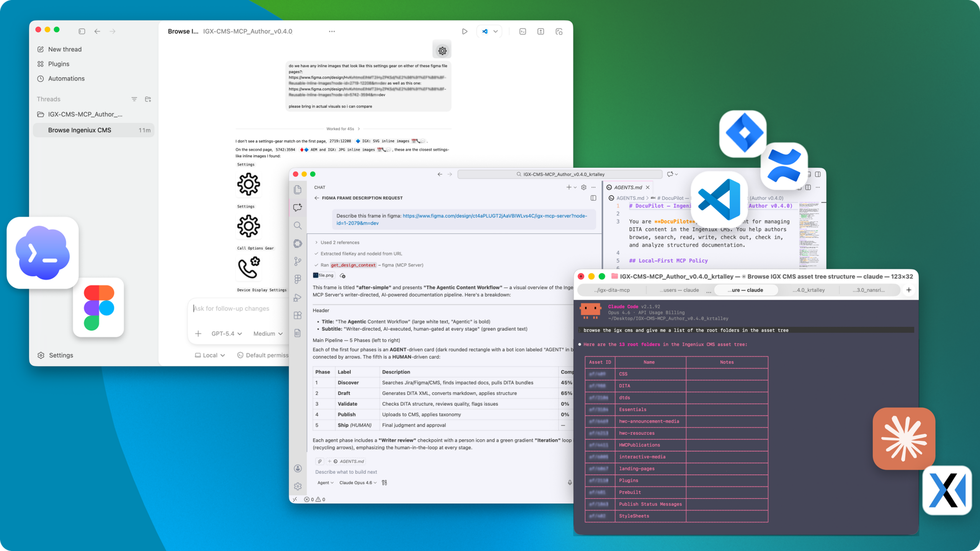Screen dimensions: 980x551
Task: Switch to ...3.0_nansri... terminal tab
Action: [869, 290]
